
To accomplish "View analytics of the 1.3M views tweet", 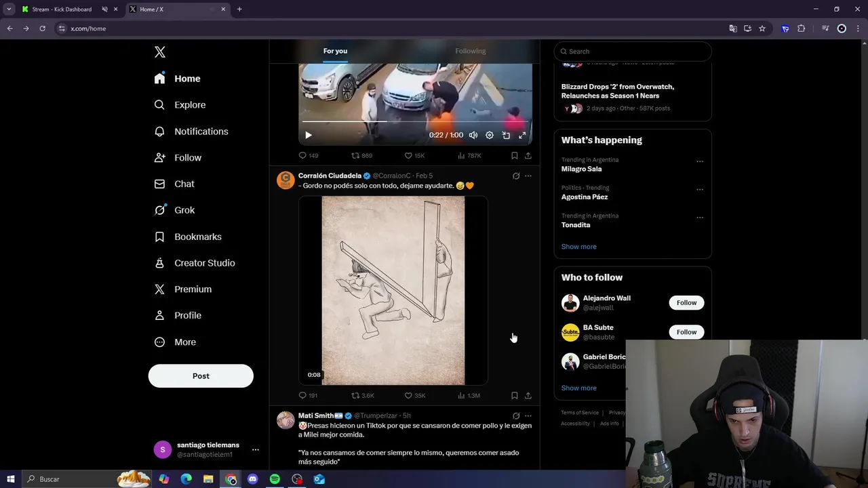I will click(469, 395).
